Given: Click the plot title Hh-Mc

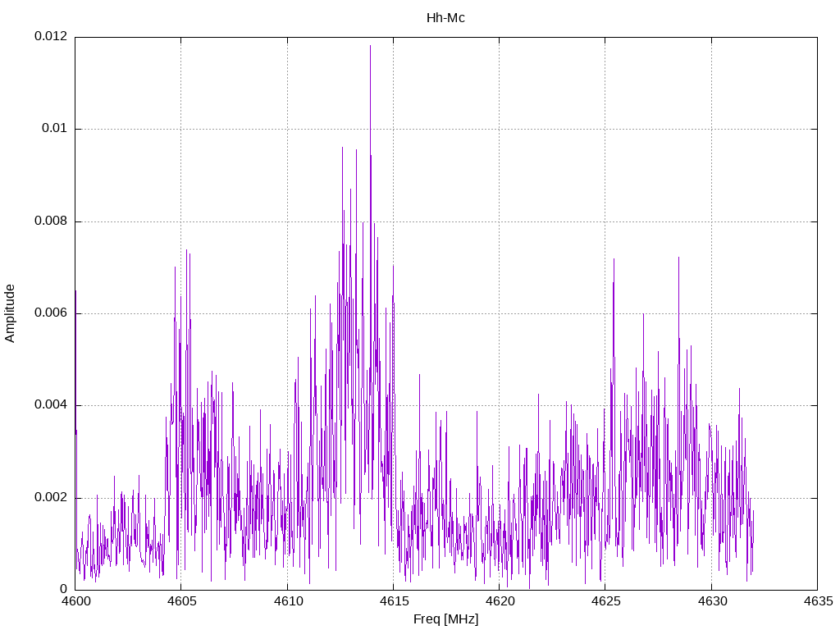Looking at the screenshot, I should 445,18.
